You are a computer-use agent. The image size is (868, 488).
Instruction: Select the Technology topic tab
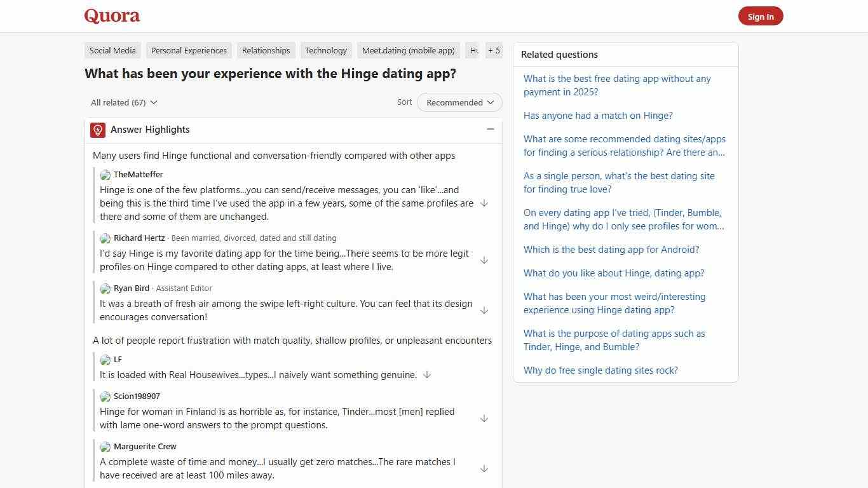click(x=326, y=50)
